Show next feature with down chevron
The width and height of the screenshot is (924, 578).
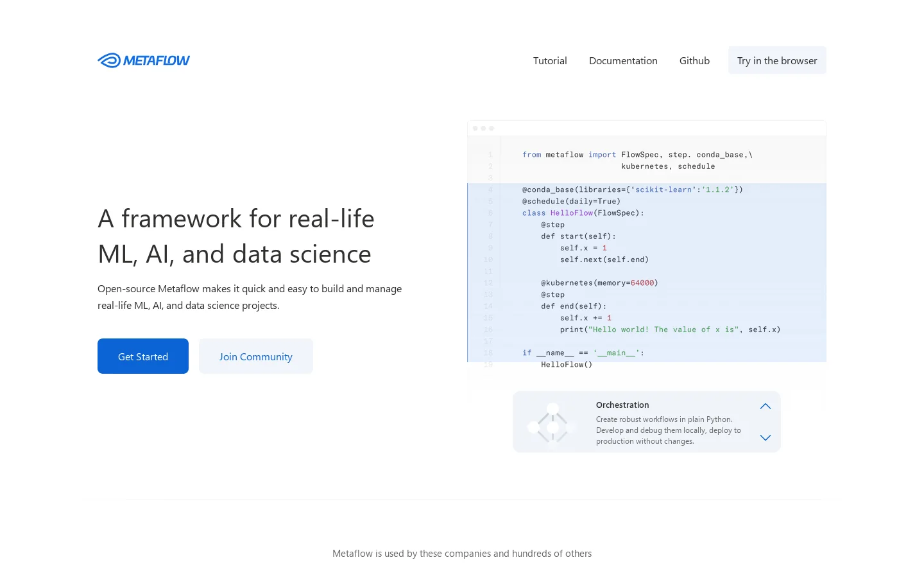(x=765, y=437)
